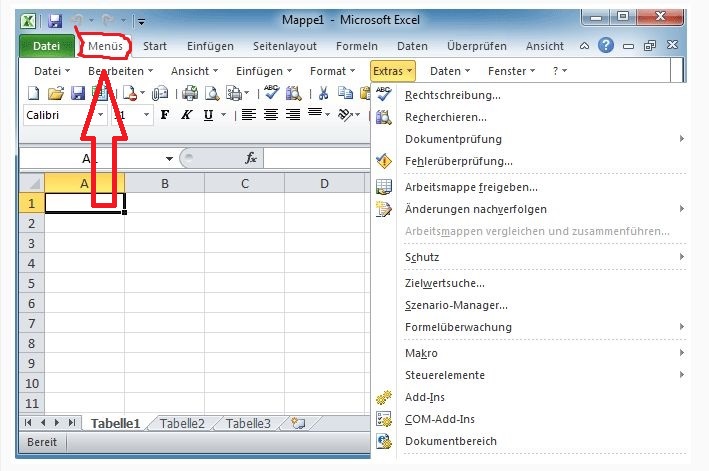Open the Formeln ribbon tab
This screenshot has width=709, height=471.
[357, 46]
